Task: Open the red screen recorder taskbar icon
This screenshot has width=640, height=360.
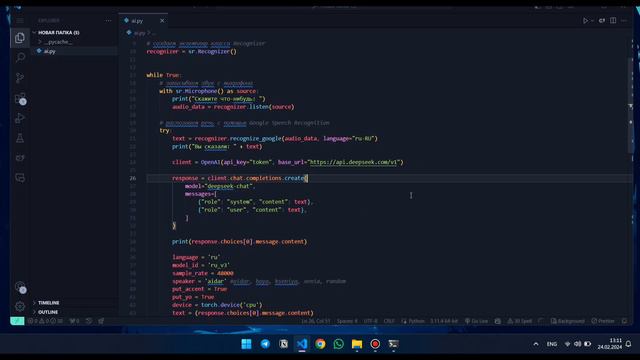Action: click(x=376, y=344)
